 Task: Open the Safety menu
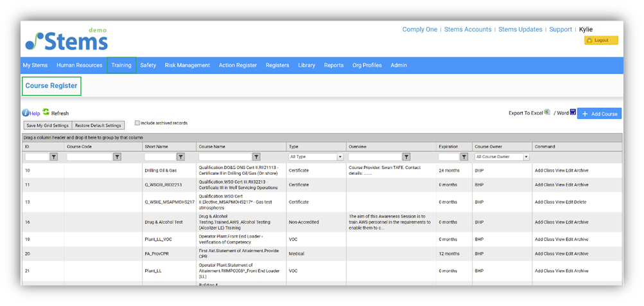click(x=148, y=65)
